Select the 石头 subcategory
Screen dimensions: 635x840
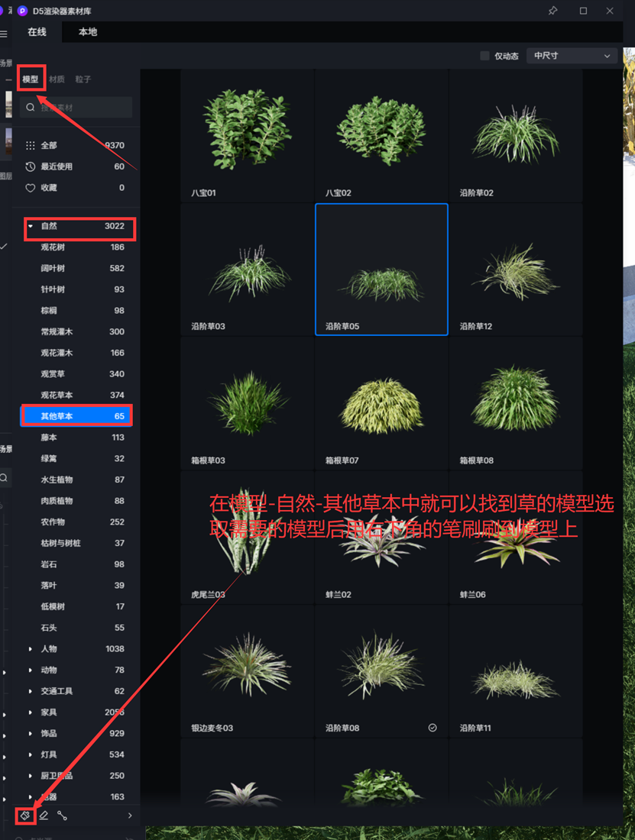pos(76,627)
